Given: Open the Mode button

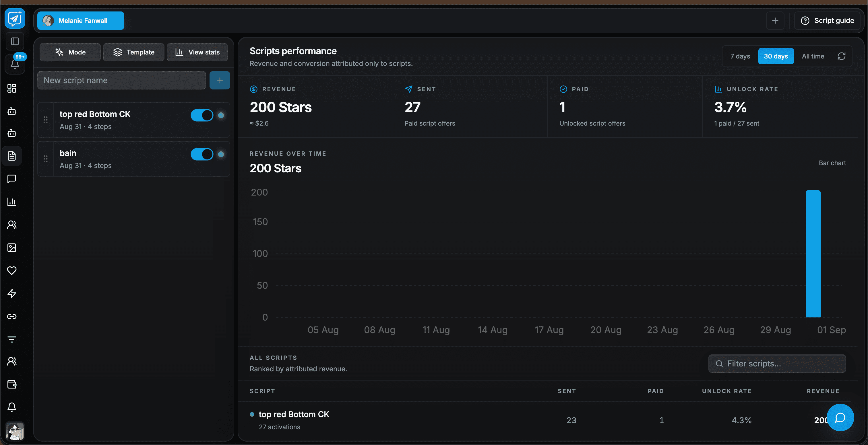Looking at the screenshot, I should [70, 52].
